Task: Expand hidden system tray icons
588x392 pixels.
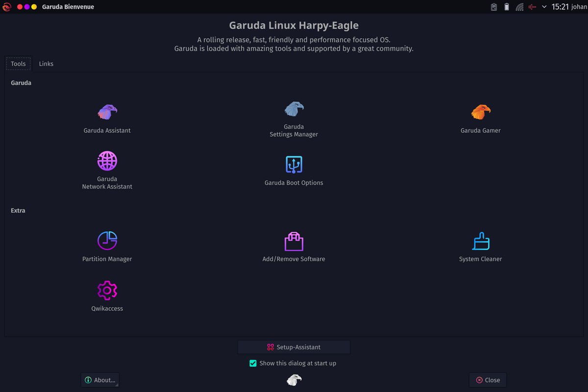Action: coord(544,7)
